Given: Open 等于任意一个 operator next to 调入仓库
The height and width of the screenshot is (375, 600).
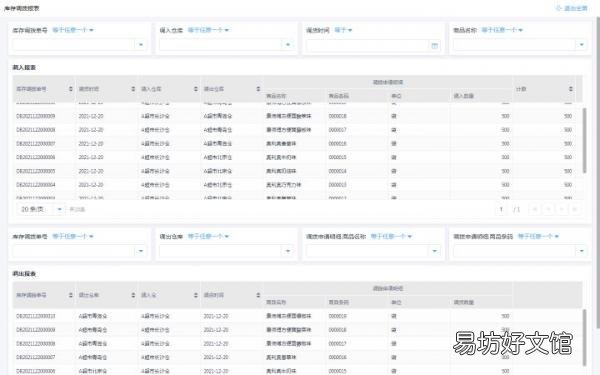Looking at the screenshot, I should coord(208,30).
